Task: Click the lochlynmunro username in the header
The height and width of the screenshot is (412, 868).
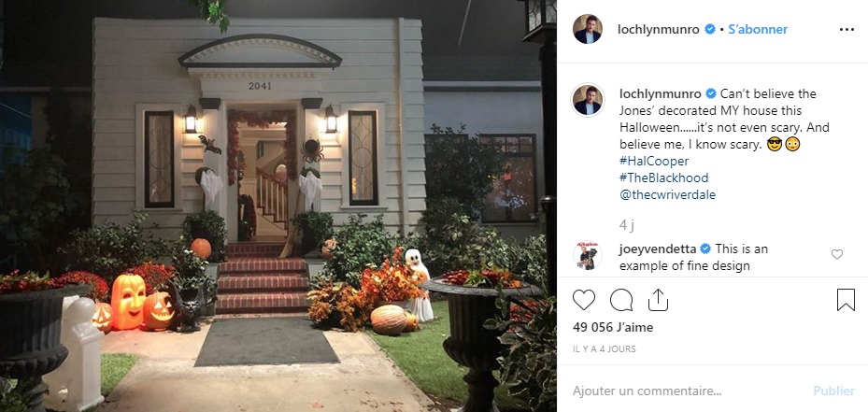Action: (x=659, y=29)
